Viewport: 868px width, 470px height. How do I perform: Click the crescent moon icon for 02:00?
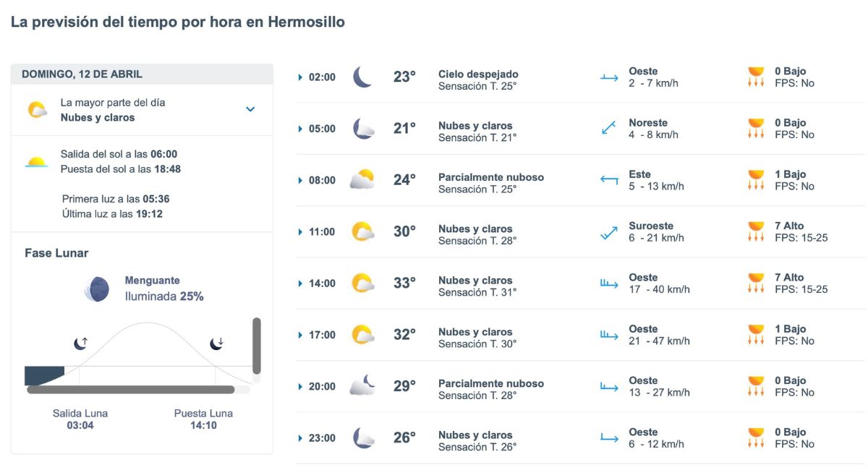362,76
